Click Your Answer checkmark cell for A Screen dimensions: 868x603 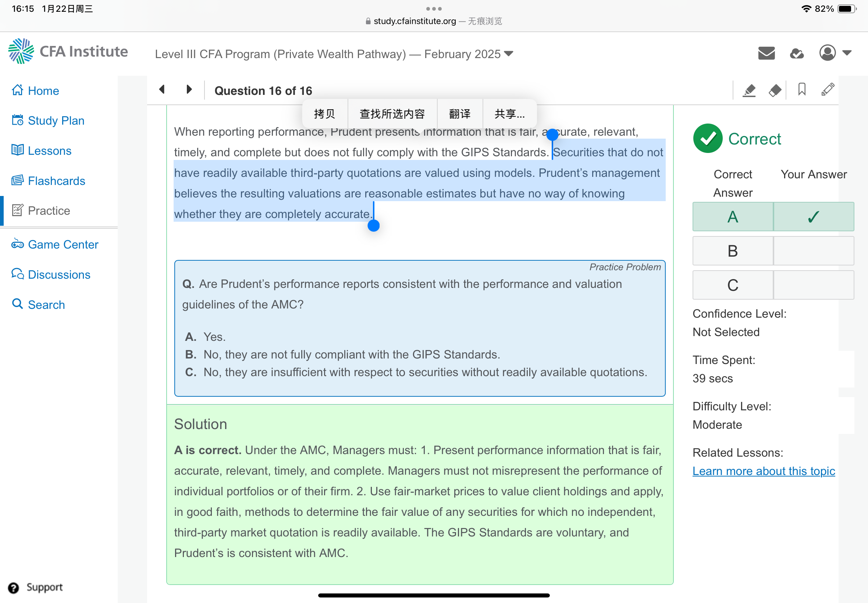pyautogui.click(x=813, y=217)
